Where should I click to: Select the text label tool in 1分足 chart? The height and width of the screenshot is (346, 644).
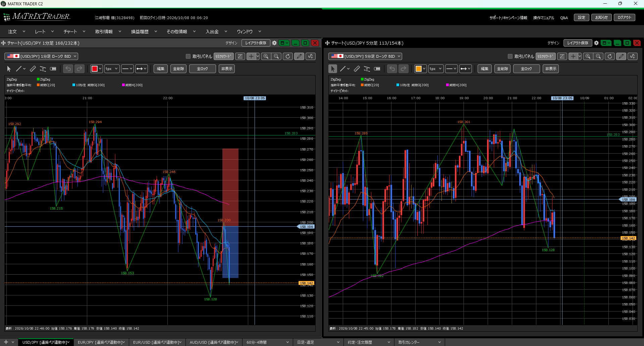pos(53,69)
